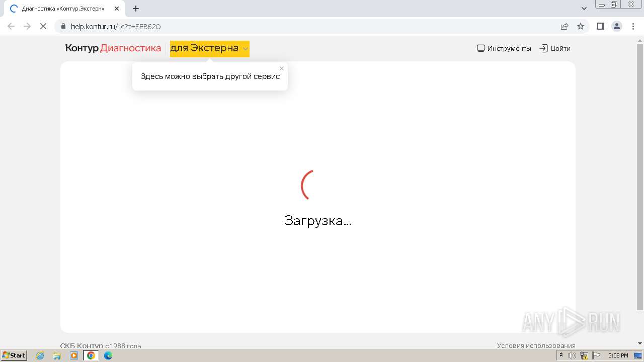
Task: Open the 'для Экстерна' service dropdown
Action: 209,49
